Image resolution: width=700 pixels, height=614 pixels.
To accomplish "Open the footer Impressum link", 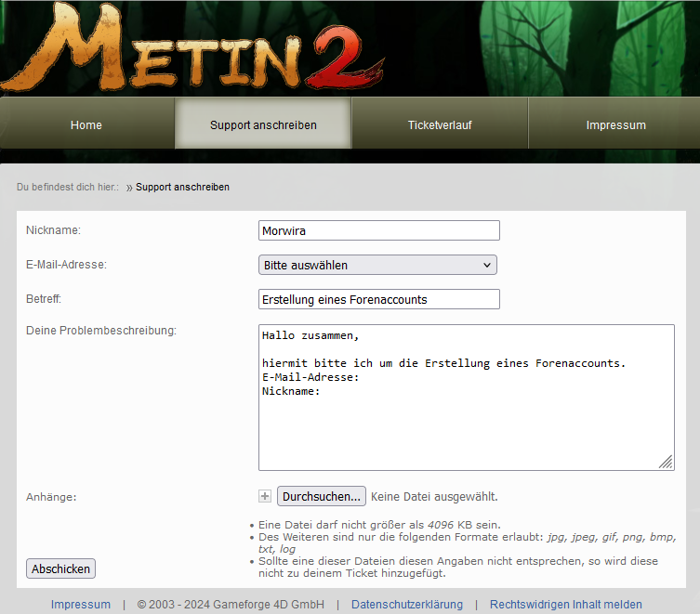I will 80,604.
